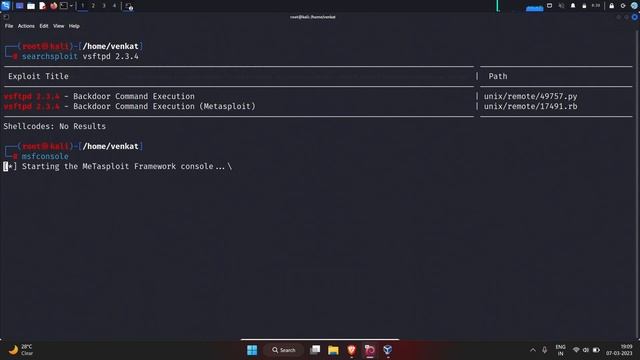Open the file manager panel launcher
Screen dimensions: 640x360
click(31, 6)
